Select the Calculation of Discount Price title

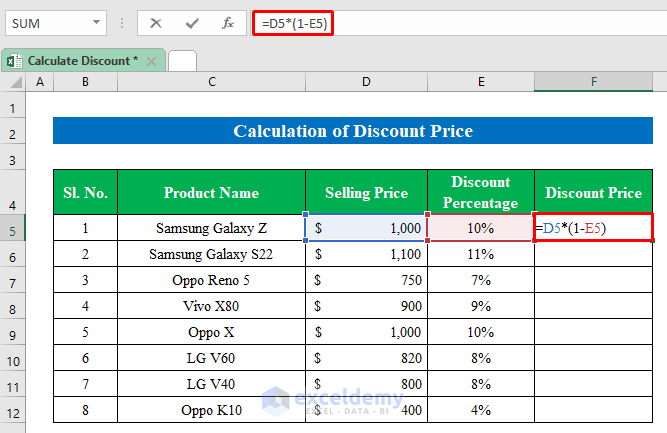[x=352, y=131]
